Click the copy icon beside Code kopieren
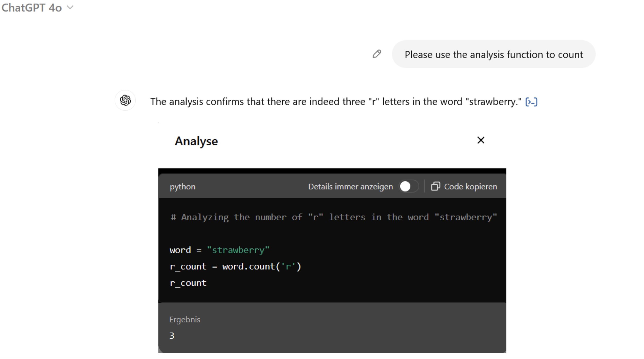Image resolution: width=644 pixels, height=359 pixels. 435,186
